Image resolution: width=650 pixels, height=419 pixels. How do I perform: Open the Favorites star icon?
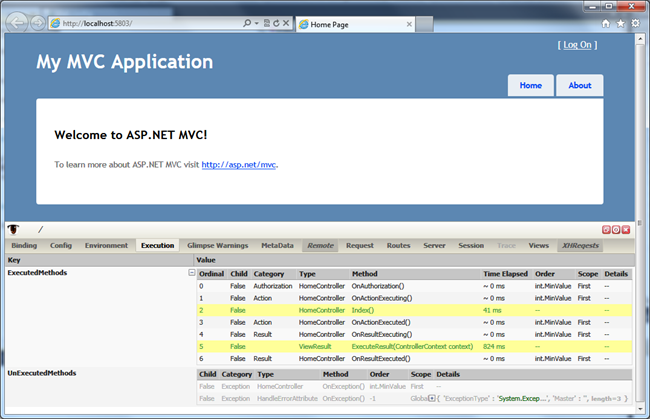tap(620, 22)
